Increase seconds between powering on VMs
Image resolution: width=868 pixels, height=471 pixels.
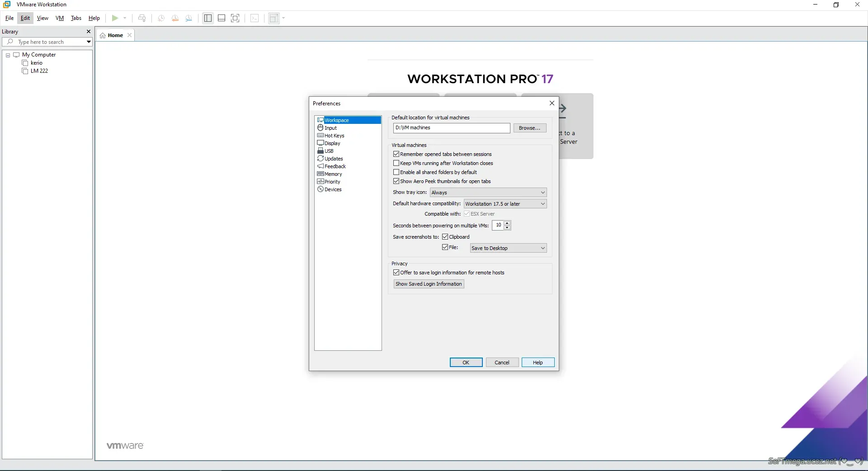507,223
